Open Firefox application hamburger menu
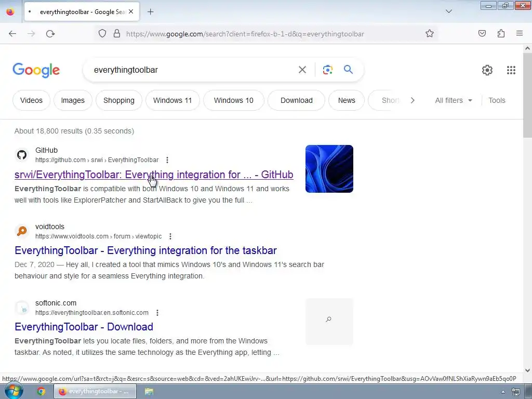This screenshot has width=532, height=399. point(520,34)
